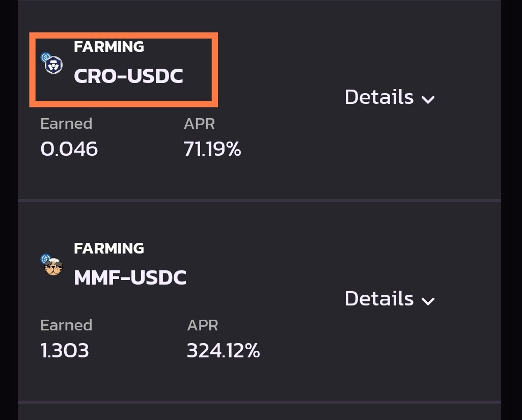Image resolution: width=522 pixels, height=420 pixels.
Task: Select the MMF-USDC farm title
Action: coord(130,277)
